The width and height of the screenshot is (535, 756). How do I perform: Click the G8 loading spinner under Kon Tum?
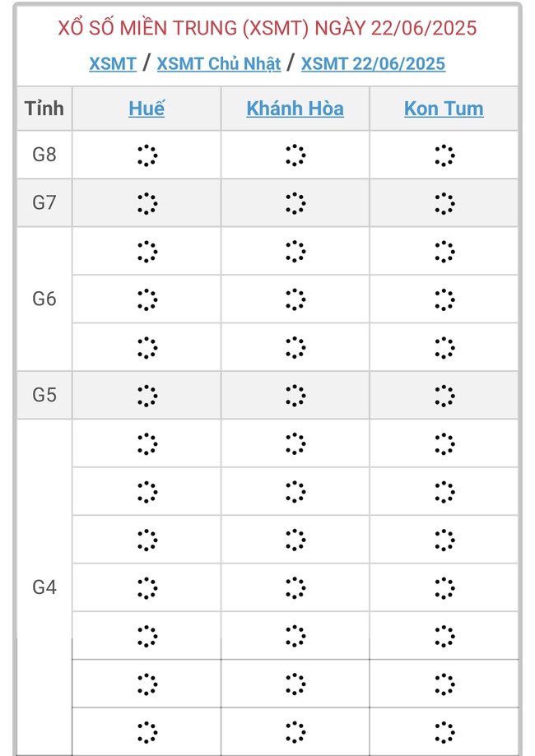pos(444,155)
